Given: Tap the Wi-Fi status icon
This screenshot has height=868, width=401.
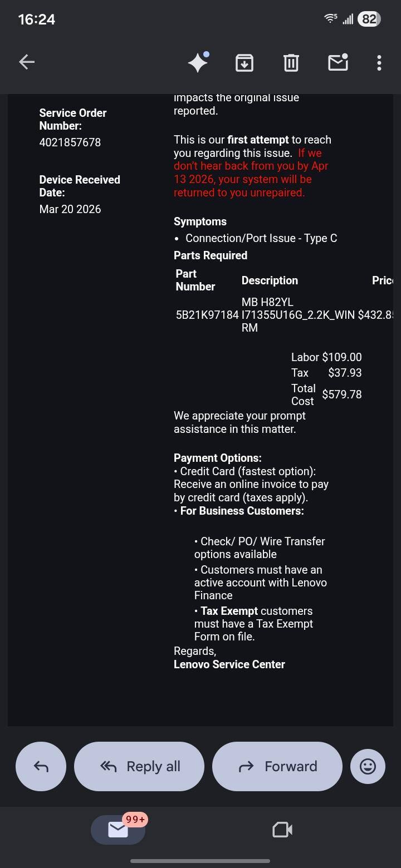Looking at the screenshot, I should 330,18.
